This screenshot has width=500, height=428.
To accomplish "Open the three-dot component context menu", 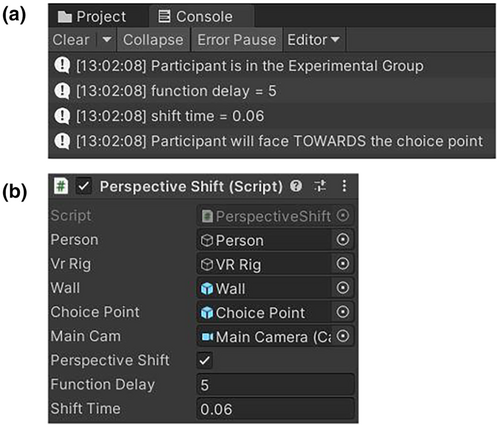I will click(x=344, y=186).
